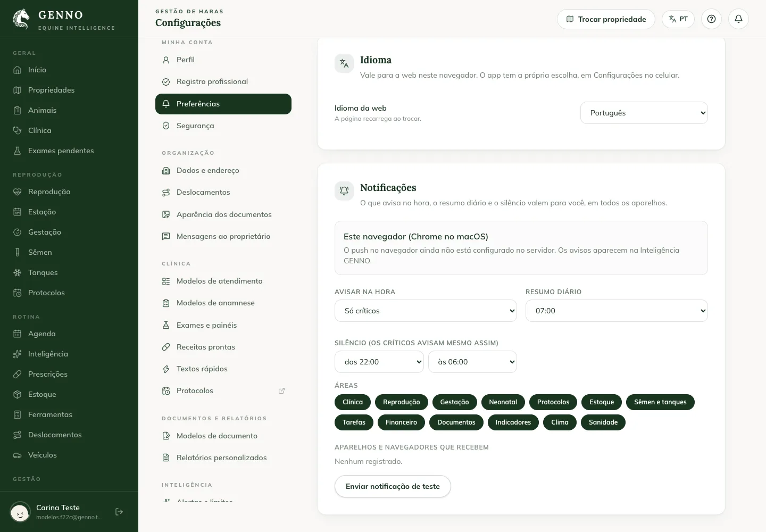Click the Ferramentas calculator icon

point(18,414)
